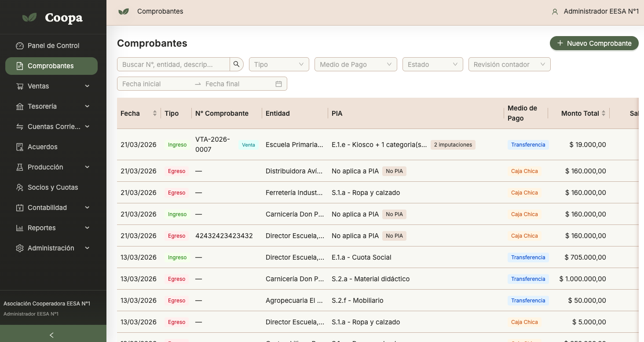Expand the Ventas submenu chevron

(x=87, y=86)
